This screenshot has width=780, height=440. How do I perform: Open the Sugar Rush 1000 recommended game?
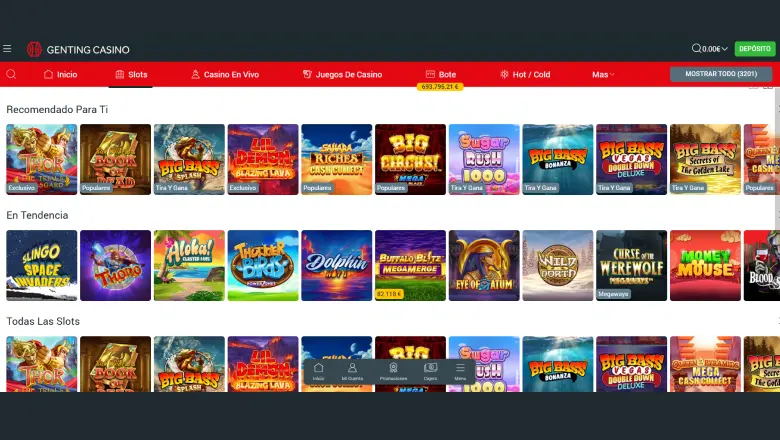(484, 159)
